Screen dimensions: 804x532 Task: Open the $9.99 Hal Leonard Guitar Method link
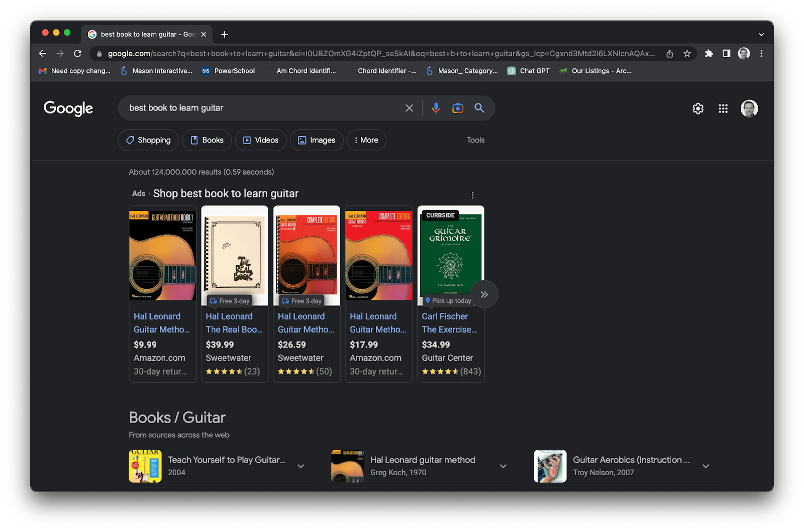[x=162, y=323]
